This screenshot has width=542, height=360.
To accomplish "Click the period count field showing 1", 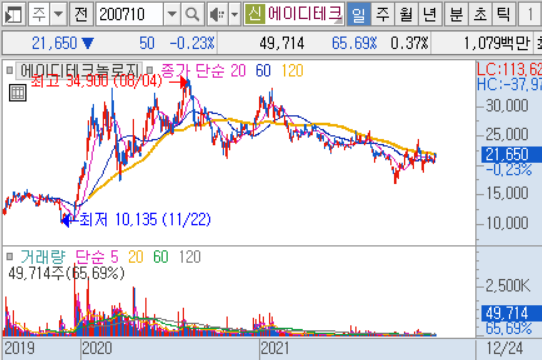I will pyautogui.click(x=530, y=14).
